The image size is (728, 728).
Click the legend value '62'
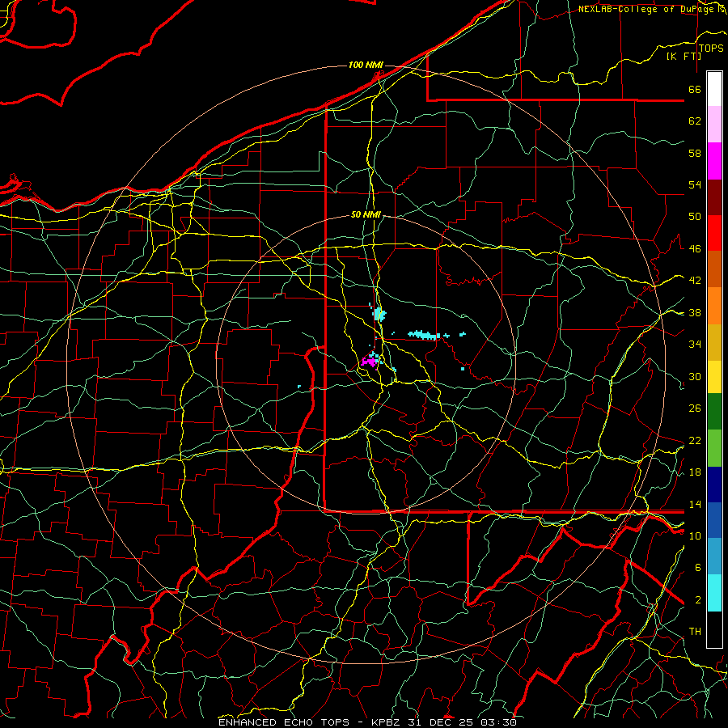pos(695,121)
